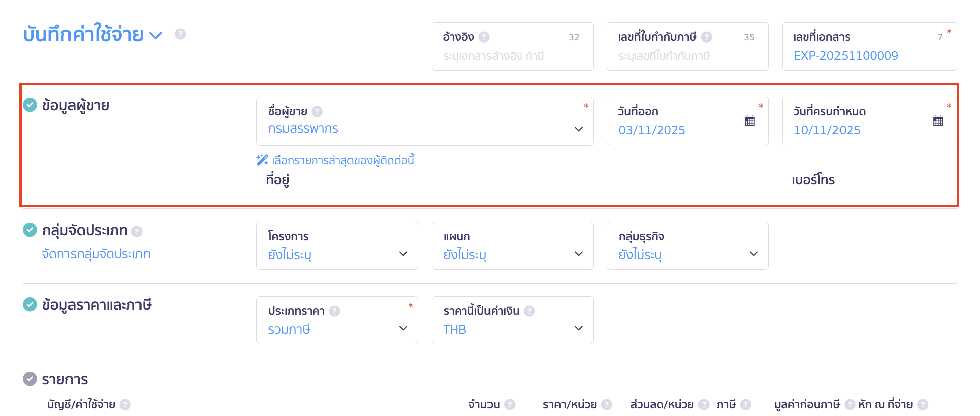Click help icon next to หัก ณ ที่จ่าย column
The image size is (980, 416).
(x=922, y=404)
